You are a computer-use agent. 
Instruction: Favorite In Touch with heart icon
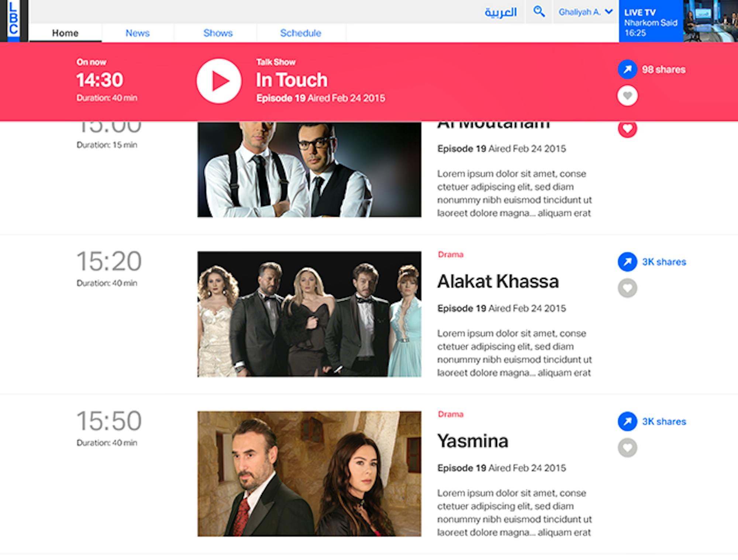627,96
